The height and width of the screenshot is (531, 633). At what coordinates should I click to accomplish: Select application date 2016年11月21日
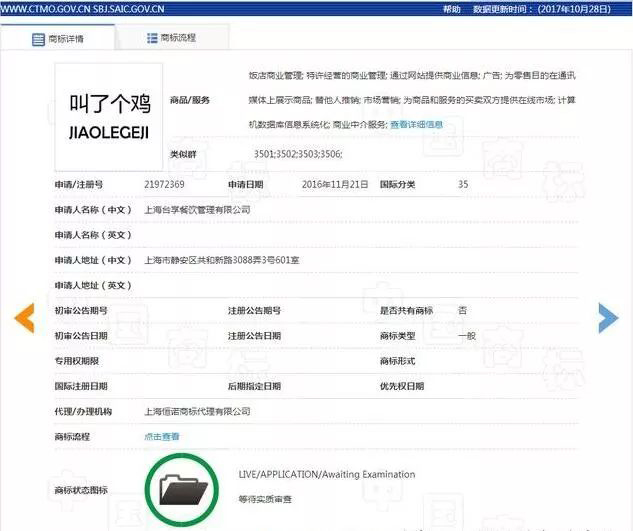335,185
